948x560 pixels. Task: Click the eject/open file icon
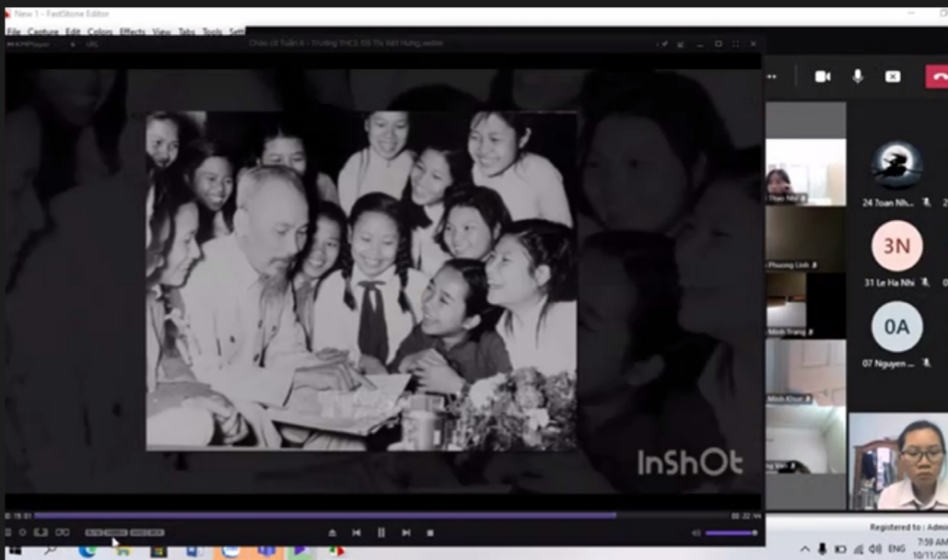click(x=333, y=532)
